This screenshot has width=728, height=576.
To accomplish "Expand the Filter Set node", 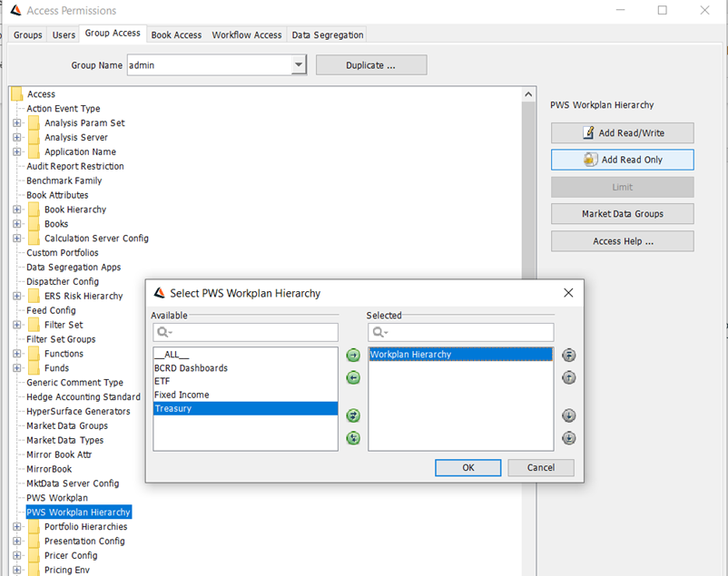I will tap(17, 325).
